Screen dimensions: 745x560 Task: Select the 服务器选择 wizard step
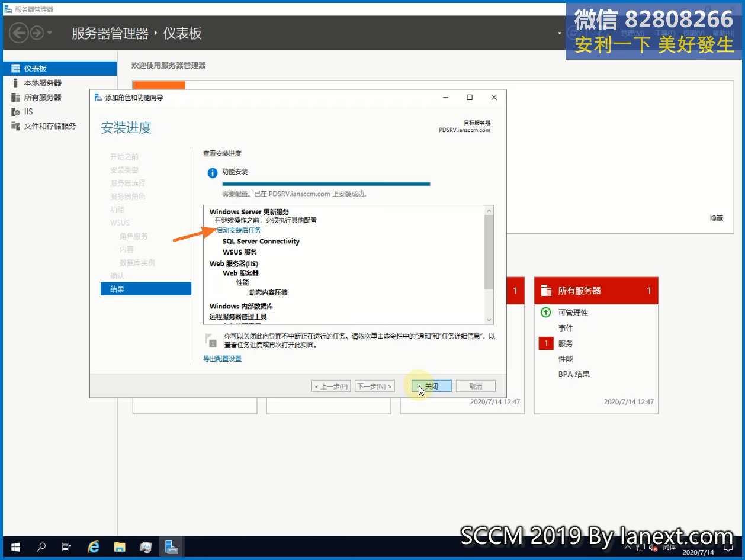click(127, 183)
